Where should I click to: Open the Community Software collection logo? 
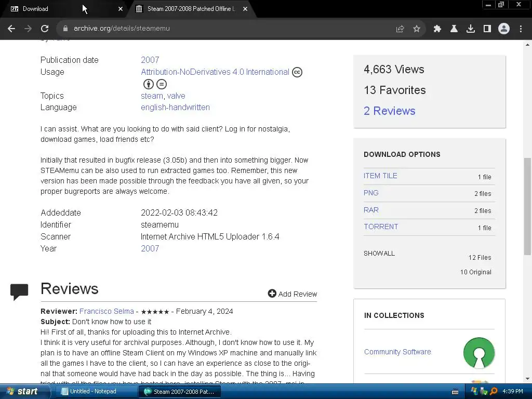[x=478, y=353]
